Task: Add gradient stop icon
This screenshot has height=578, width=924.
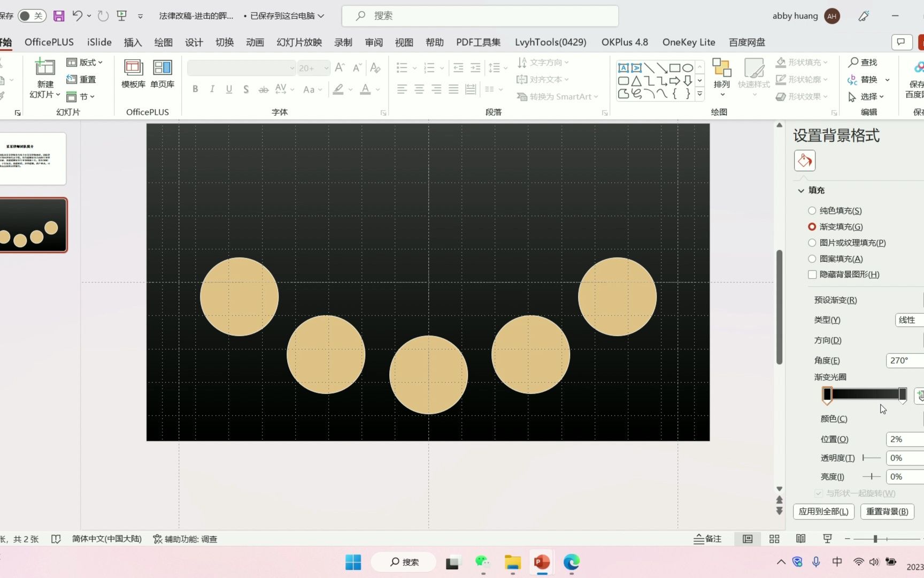Action: 920,396
